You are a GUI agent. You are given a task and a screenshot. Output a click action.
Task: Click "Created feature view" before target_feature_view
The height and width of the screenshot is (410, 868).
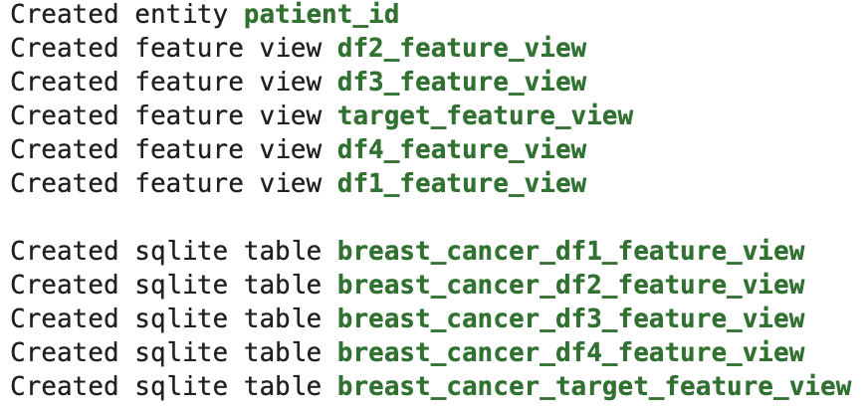click(x=165, y=116)
